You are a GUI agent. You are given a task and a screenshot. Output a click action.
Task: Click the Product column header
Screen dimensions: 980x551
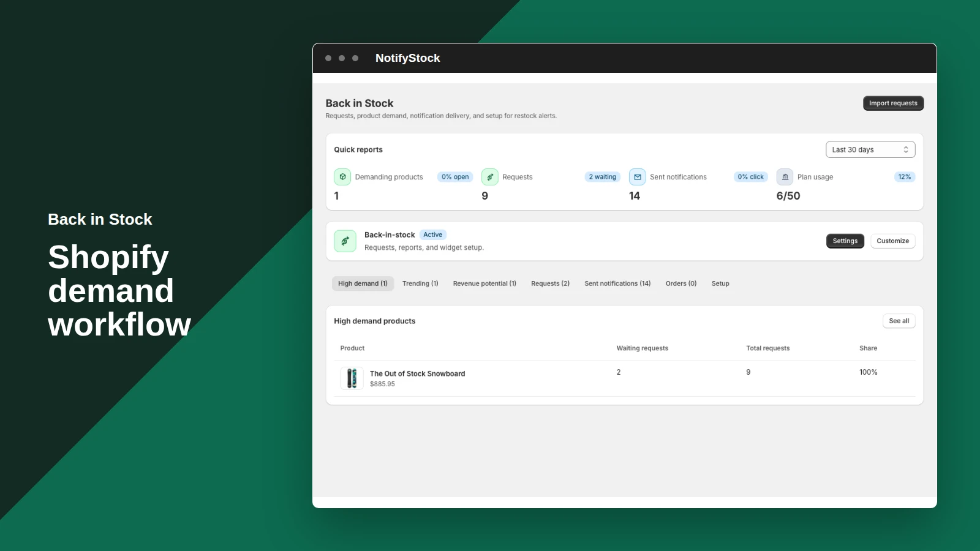(352, 348)
